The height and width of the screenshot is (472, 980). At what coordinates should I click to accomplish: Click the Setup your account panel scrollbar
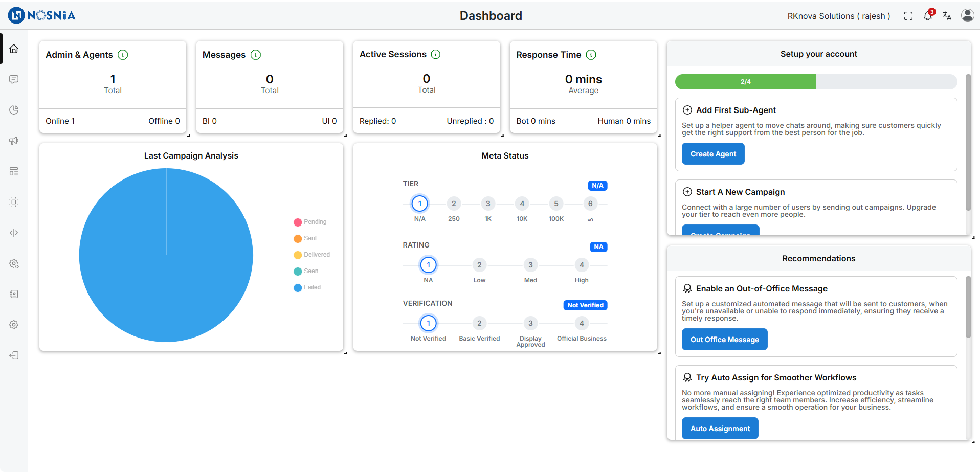point(968,143)
